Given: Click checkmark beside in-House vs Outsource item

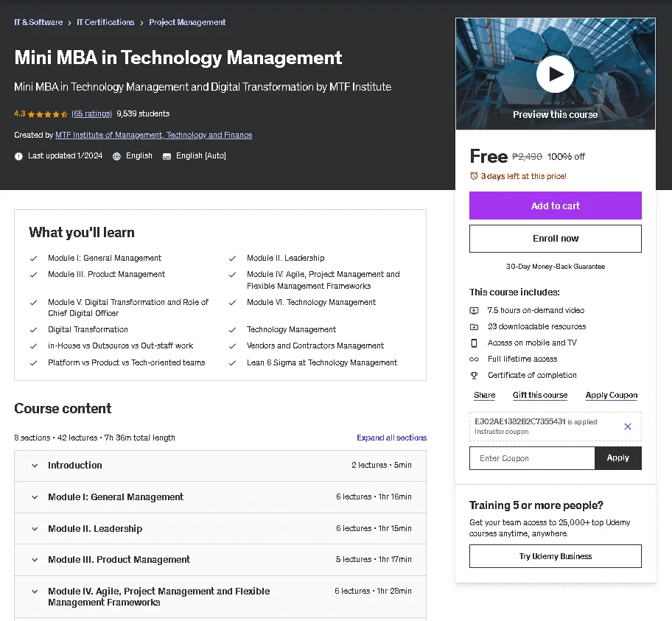Looking at the screenshot, I should [33, 346].
